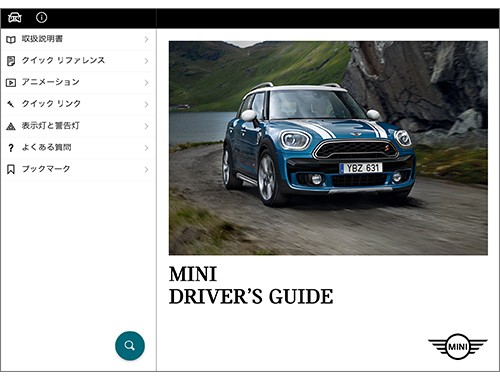500x387 pixels.
Task: Open the クイック リファレンス menu item
Action: (78, 61)
